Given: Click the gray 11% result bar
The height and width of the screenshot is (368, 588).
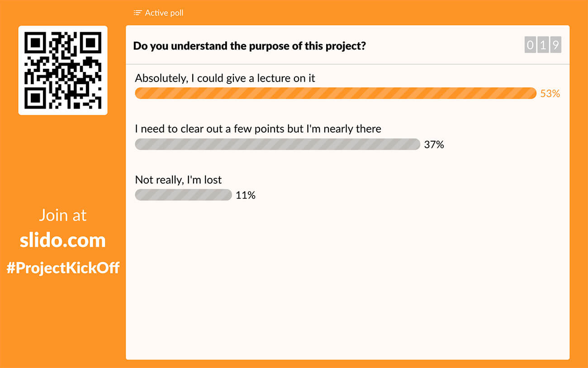Looking at the screenshot, I should click(183, 195).
